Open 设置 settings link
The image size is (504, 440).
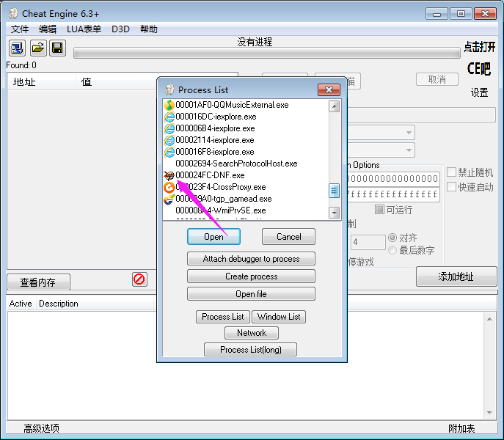[x=479, y=92]
